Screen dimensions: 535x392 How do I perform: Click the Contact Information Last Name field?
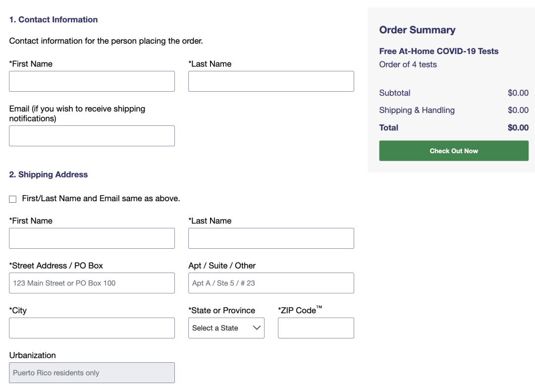coord(271,81)
